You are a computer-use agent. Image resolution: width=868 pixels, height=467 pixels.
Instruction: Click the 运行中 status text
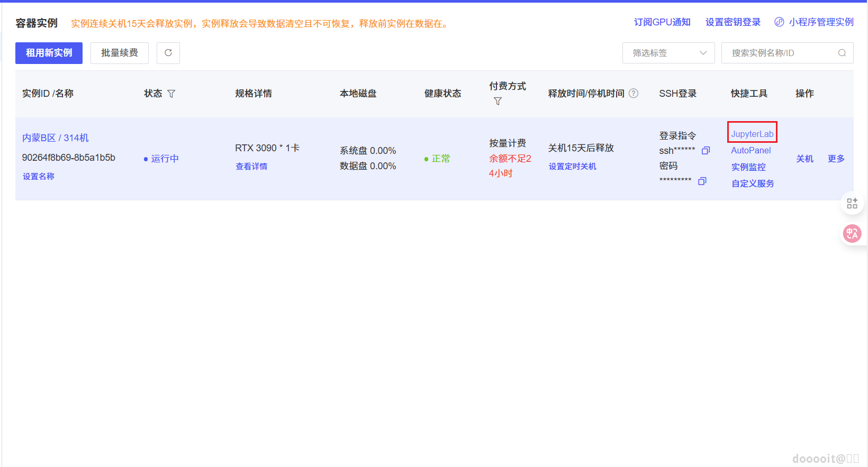[x=165, y=159]
